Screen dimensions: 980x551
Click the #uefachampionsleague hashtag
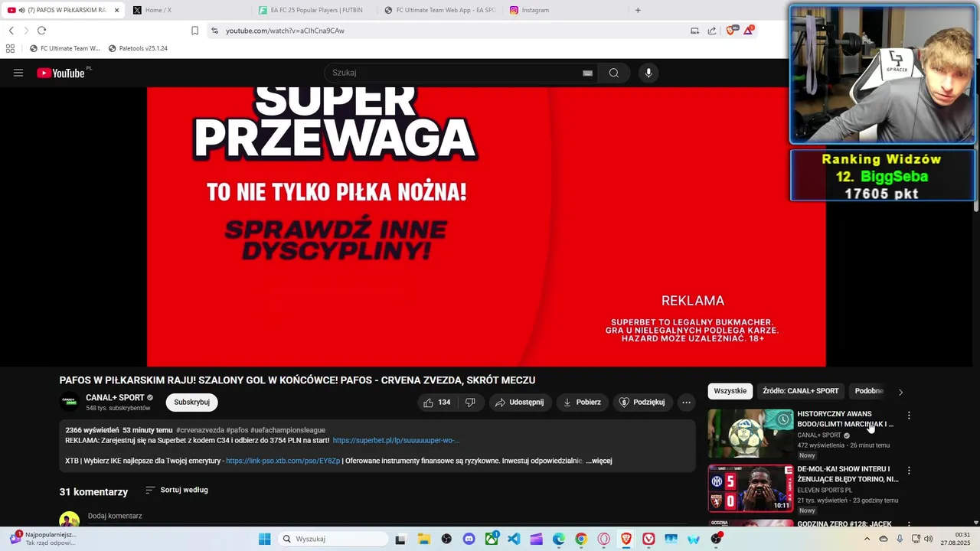coord(288,430)
